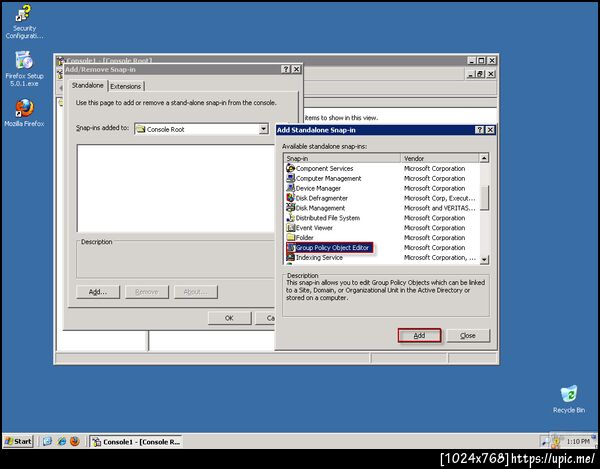This screenshot has width=600, height=469.
Task: Launch Firefox from the quick launch bar
Action: (75, 441)
